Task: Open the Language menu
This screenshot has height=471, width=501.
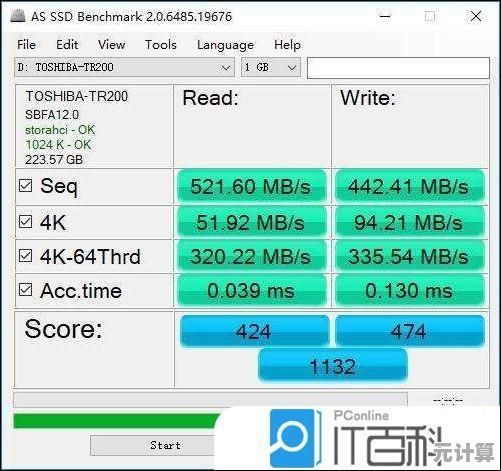Action: click(x=225, y=45)
